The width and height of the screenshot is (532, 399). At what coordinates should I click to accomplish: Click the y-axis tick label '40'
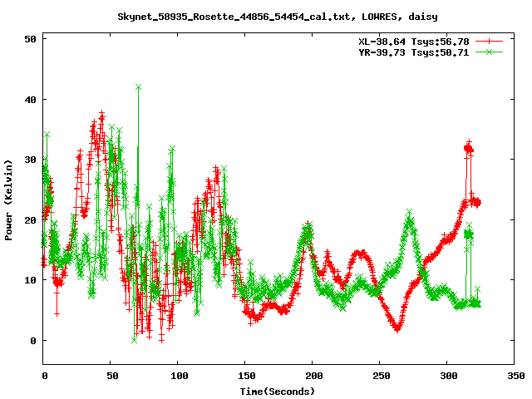point(30,100)
